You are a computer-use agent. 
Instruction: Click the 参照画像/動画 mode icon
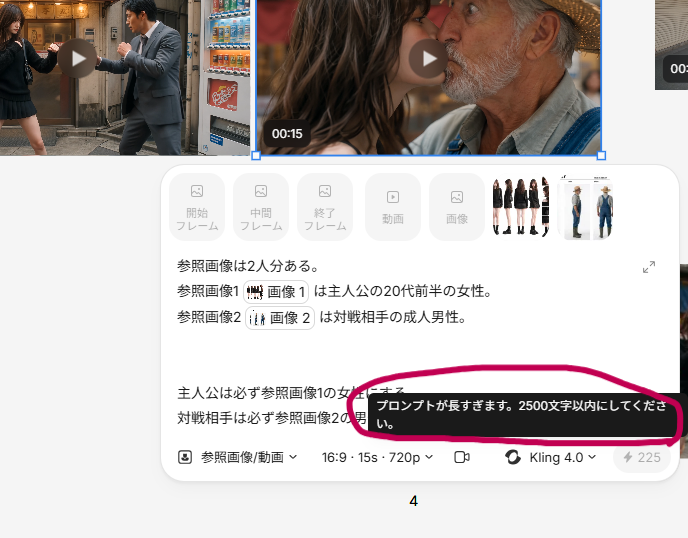coord(185,457)
